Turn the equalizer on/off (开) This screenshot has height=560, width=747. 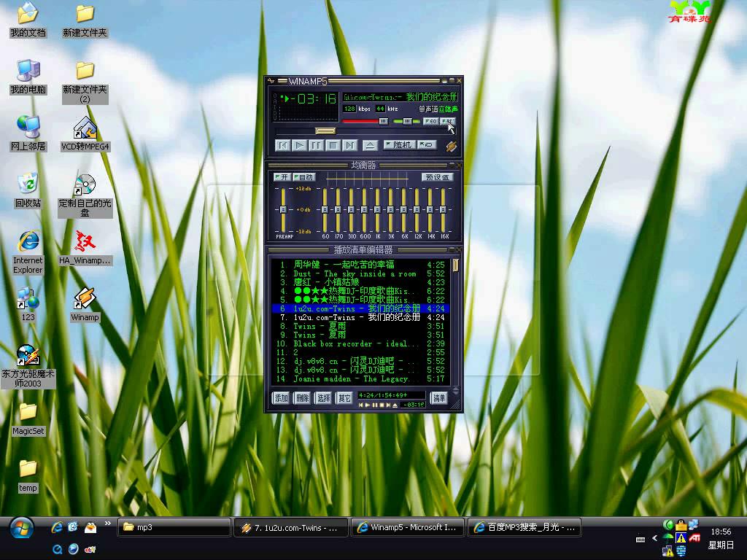(282, 177)
